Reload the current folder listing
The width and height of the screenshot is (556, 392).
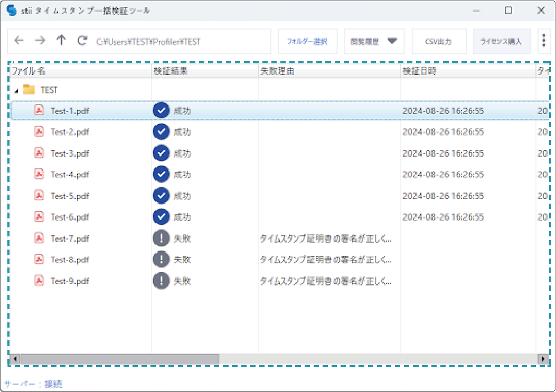pyautogui.click(x=82, y=41)
